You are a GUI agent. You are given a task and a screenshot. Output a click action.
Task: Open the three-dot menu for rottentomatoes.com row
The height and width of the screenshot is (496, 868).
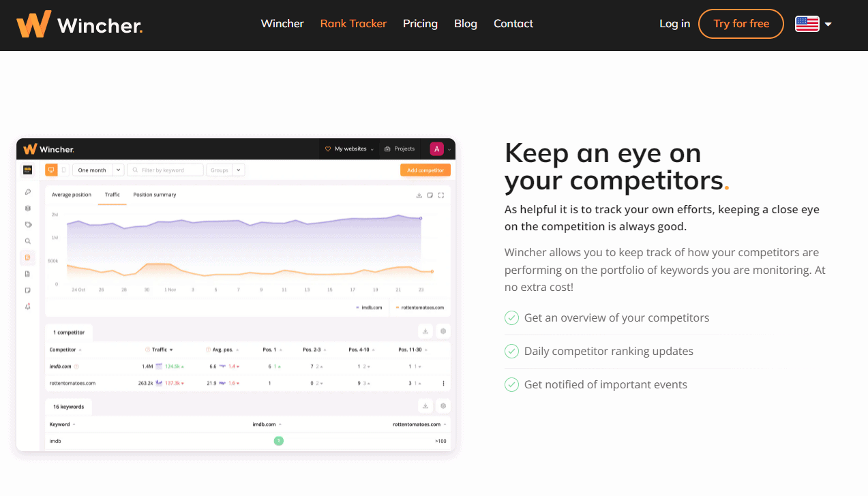coord(444,383)
